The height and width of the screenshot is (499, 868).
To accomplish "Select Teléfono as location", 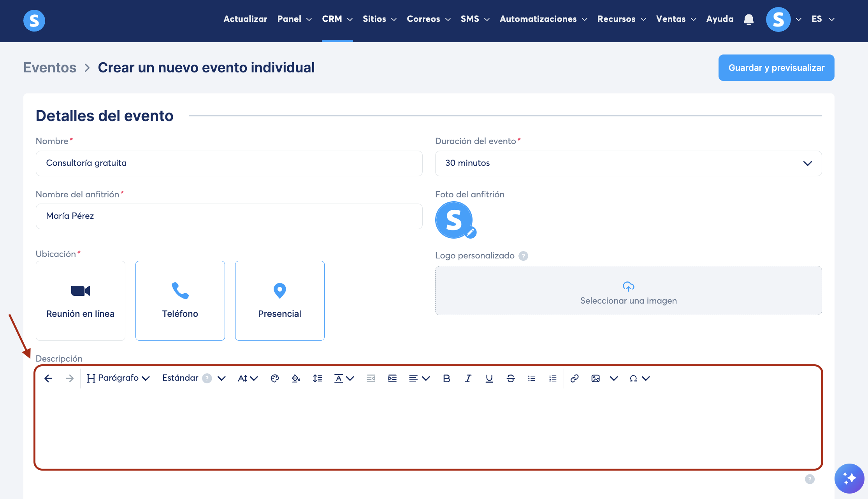I will pos(180,300).
